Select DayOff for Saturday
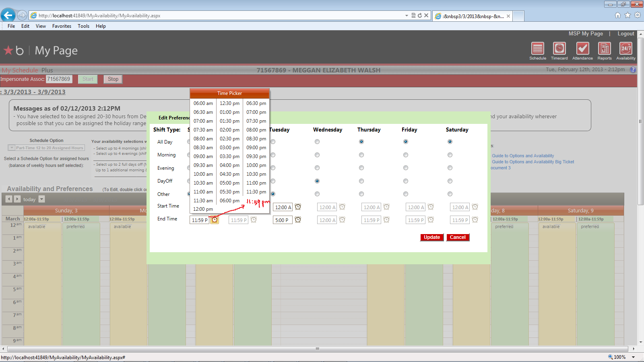This screenshot has height=362, width=644. point(450,181)
